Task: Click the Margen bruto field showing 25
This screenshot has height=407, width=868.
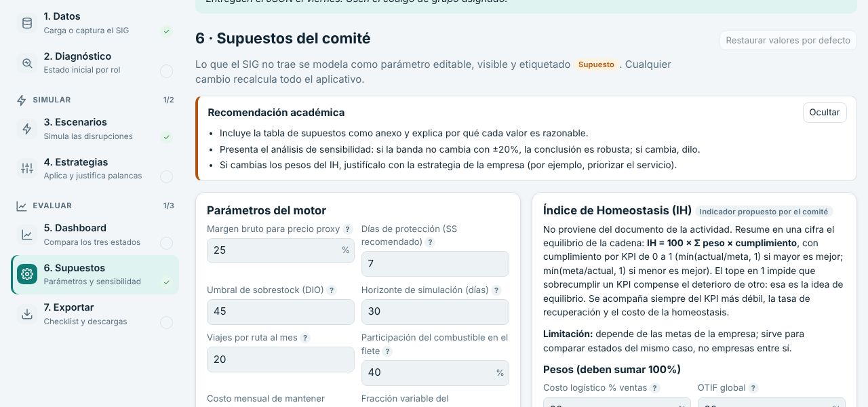Action: (281, 250)
